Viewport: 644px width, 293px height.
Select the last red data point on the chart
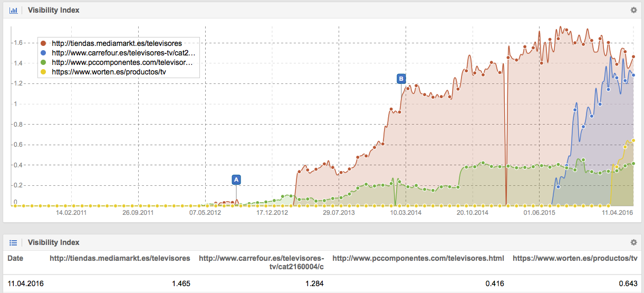click(x=633, y=57)
